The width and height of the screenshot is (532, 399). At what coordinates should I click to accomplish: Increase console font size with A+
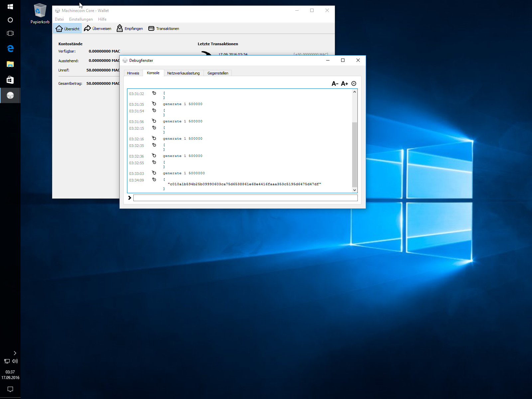344,84
